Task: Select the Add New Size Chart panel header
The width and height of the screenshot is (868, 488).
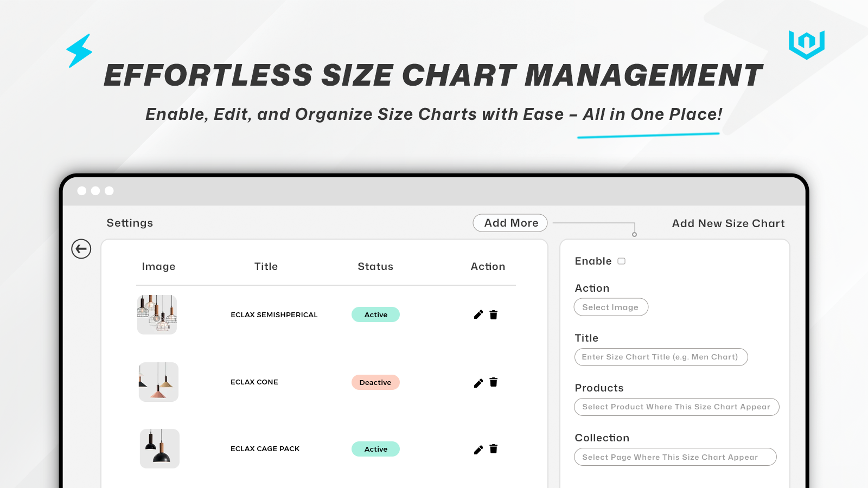Action: pyautogui.click(x=727, y=223)
